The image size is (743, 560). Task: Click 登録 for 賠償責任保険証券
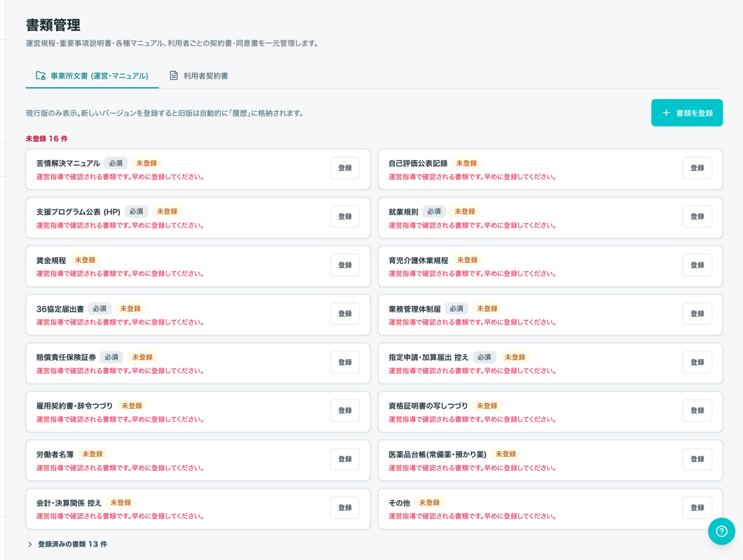[345, 362]
